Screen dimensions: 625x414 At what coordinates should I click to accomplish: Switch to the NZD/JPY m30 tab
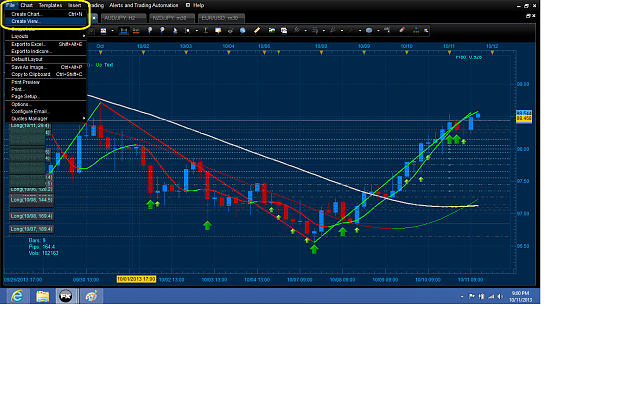[171, 18]
